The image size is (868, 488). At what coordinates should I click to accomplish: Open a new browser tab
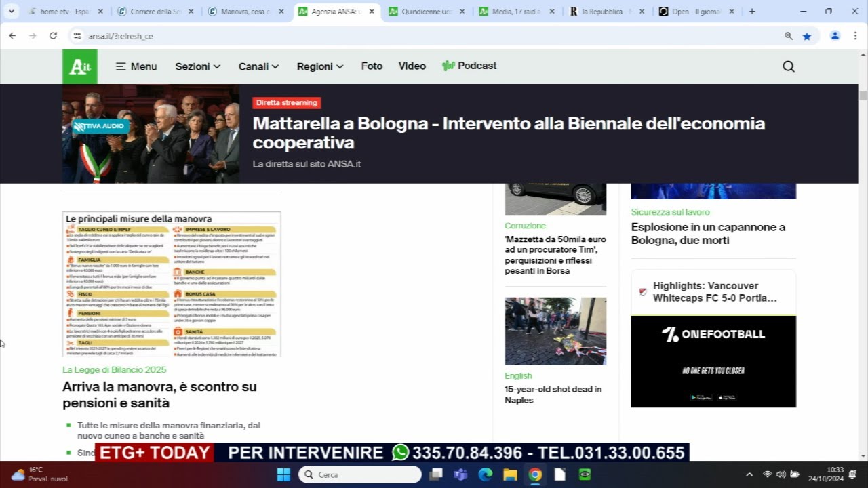752,12
